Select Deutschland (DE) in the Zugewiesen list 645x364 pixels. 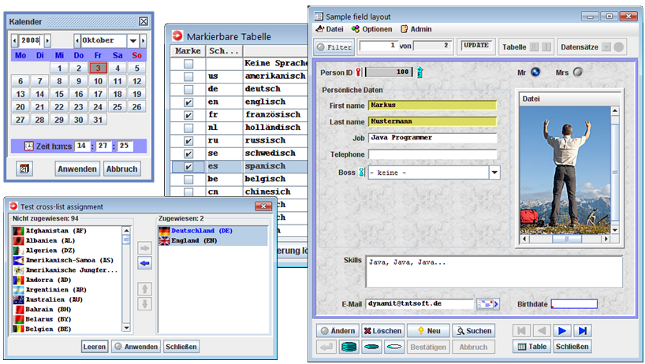(213, 231)
